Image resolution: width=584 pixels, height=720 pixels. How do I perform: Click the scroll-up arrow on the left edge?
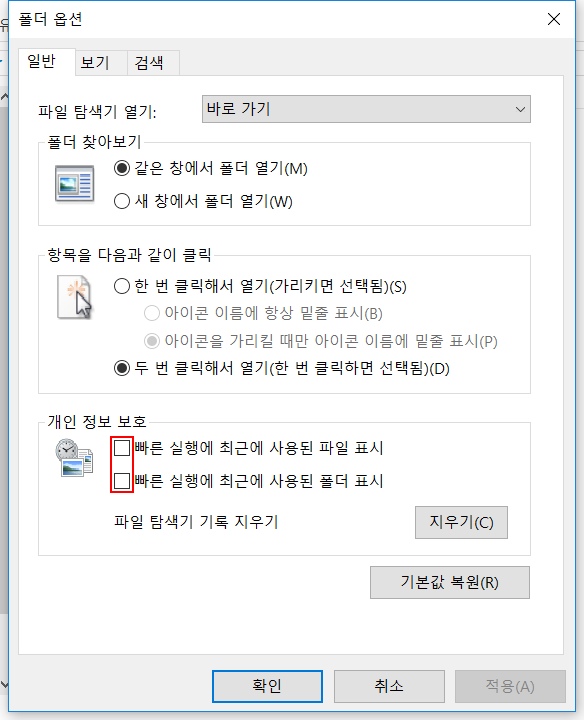point(4,97)
